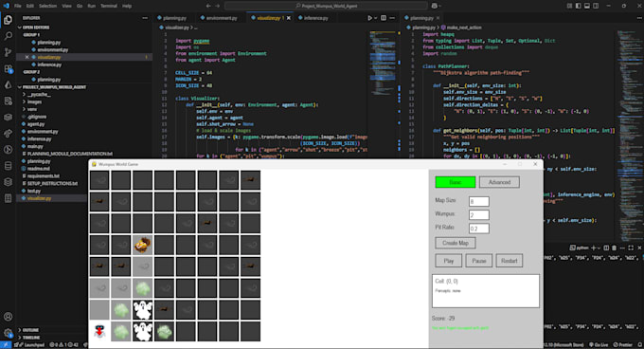Open test.py in the file tree
This screenshot has width=644, height=349.
click(x=34, y=191)
